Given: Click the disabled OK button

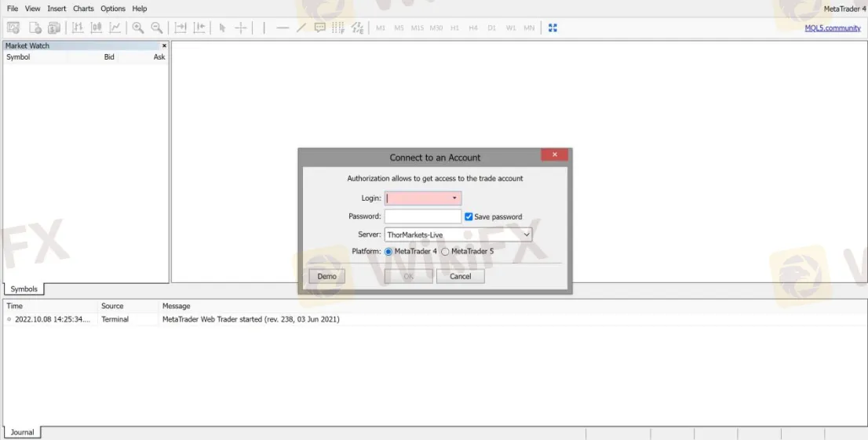Looking at the screenshot, I should point(409,276).
